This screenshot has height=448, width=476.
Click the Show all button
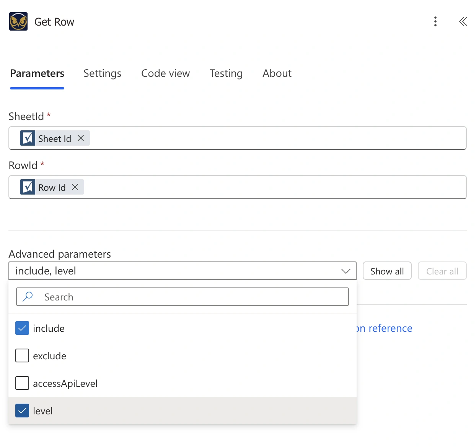click(x=387, y=271)
